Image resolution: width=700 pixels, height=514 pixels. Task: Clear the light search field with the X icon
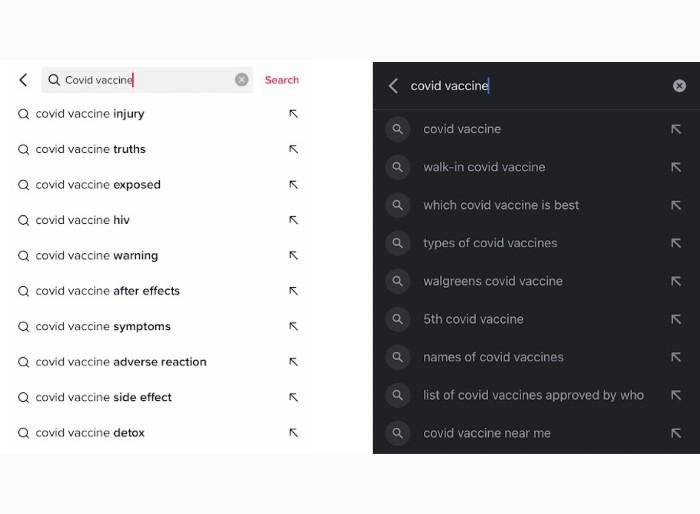click(242, 79)
